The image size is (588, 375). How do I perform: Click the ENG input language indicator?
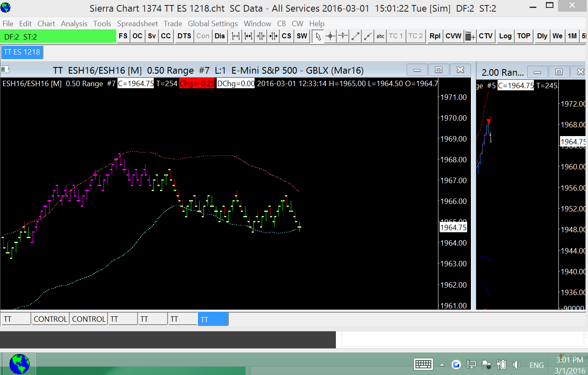pyautogui.click(x=537, y=365)
